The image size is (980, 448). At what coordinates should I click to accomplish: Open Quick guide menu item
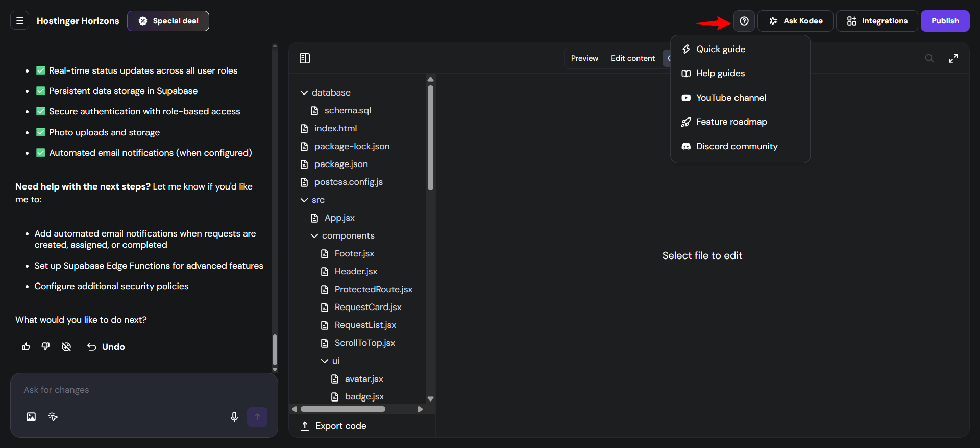click(740, 49)
